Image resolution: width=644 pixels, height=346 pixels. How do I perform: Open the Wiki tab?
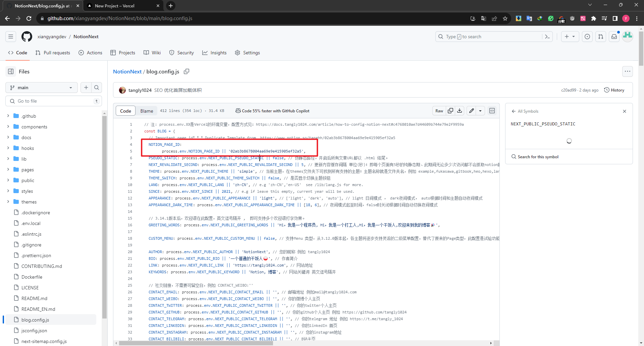pyautogui.click(x=152, y=53)
